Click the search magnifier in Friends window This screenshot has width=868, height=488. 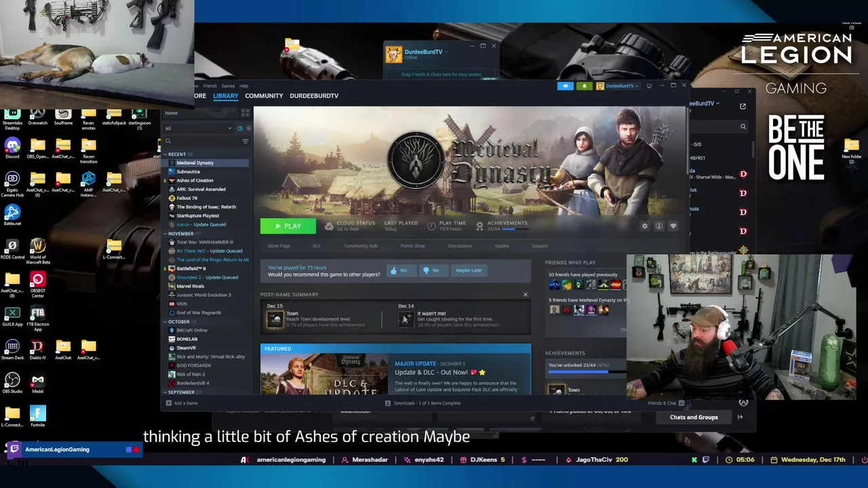743,127
